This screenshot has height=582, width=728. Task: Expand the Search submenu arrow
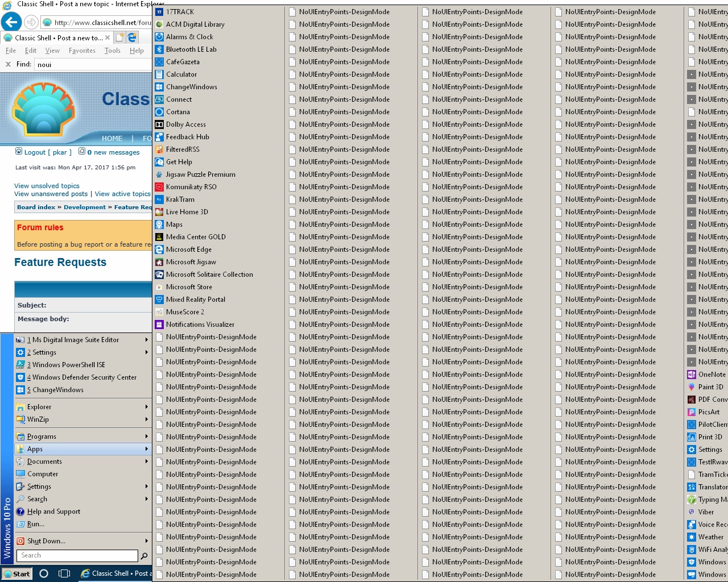tap(146, 499)
